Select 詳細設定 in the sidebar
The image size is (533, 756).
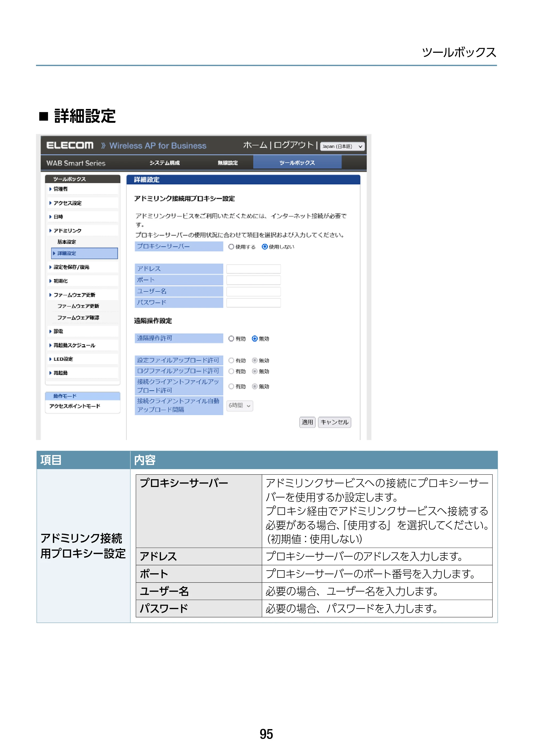click(x=85, y=253)
